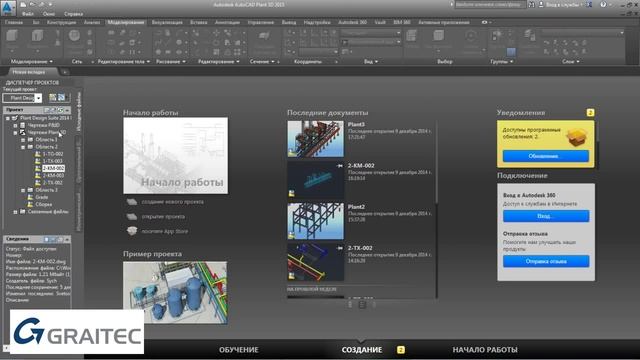Select the smooth mesh object tool in Сеть panel
640x360 pixels.
click(x=74, y=36)
